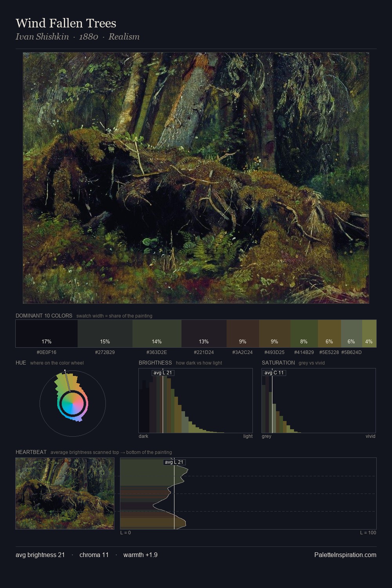This screenshot has width=392, height=588.
Task: Click the "L = 0" axis label
Action: [x=125, y=533]
